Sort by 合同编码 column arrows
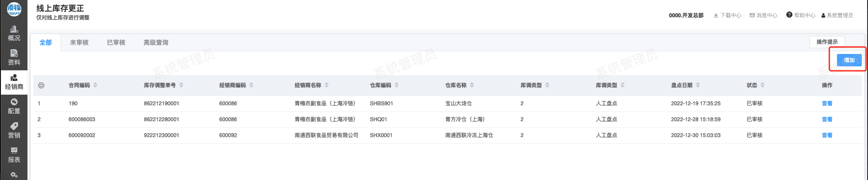Image resolution: width=868 pixels, height=180 pixels. point(95,85)
